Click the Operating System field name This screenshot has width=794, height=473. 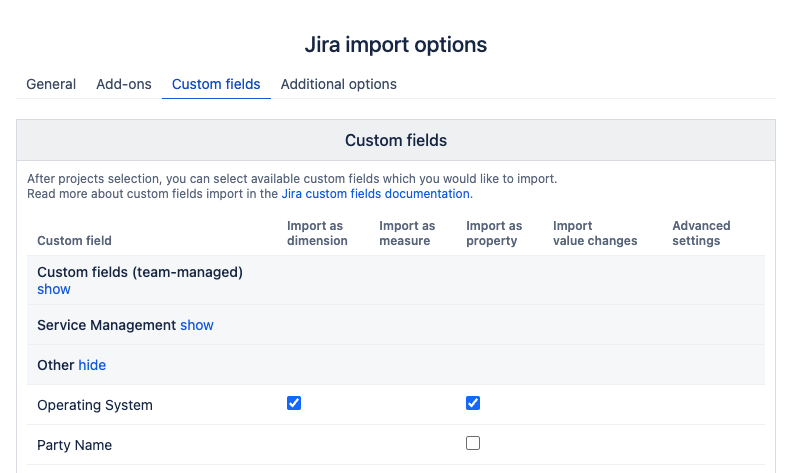point(95,405)
